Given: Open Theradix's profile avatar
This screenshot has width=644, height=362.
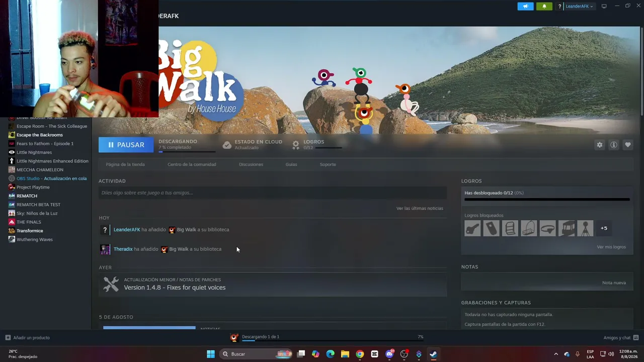Looking at the screenshot, I should pyautogui.click(x=105, y=249).
